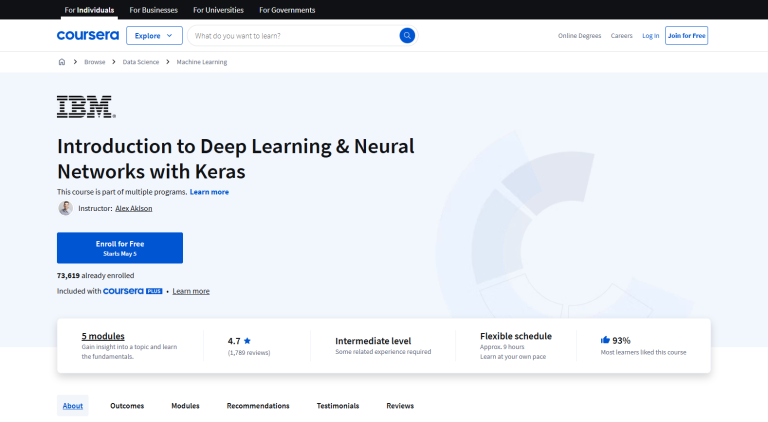Viewport: 768px width, 422px height.
Task: Open Online Degrees link
Action: click(x=579, y=36)
